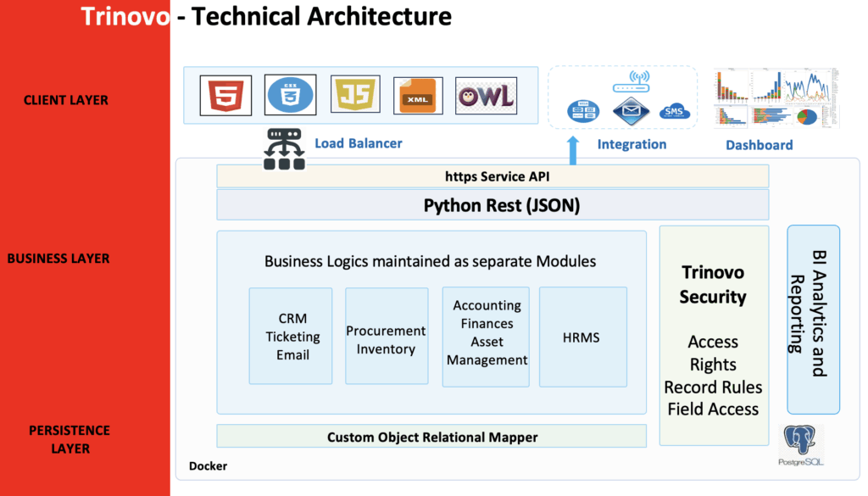Click the HTML5 logo icon
This screenshot has height=496, width=868.
click(225, 95)
